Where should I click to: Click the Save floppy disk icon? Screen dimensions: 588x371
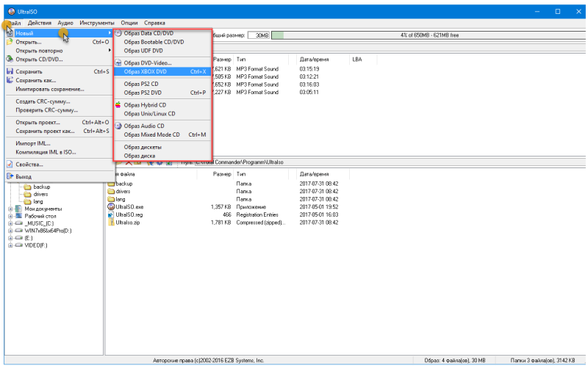[10, 71]
